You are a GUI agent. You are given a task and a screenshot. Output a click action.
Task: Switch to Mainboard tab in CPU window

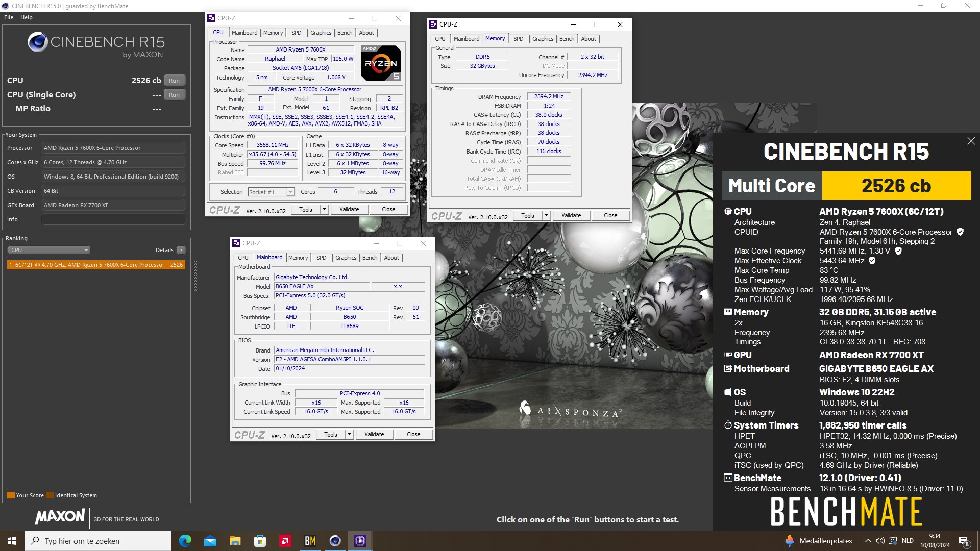244,33
